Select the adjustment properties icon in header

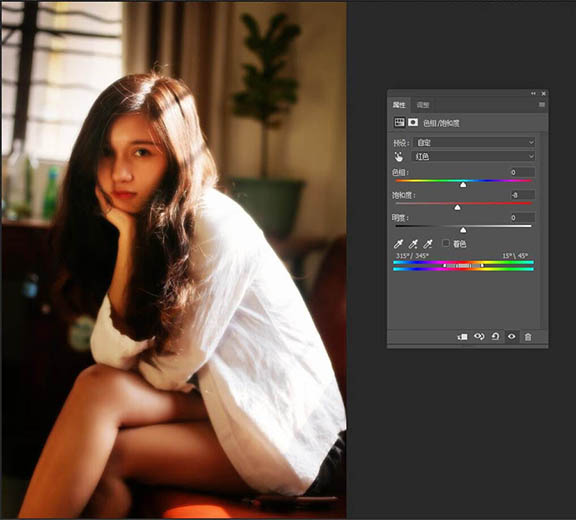tap(399, 122)
